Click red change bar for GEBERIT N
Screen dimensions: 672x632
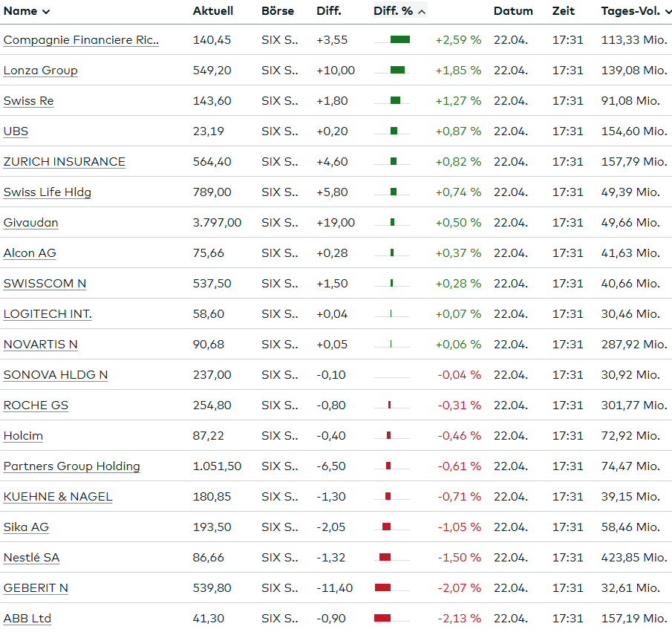[382, 588]
